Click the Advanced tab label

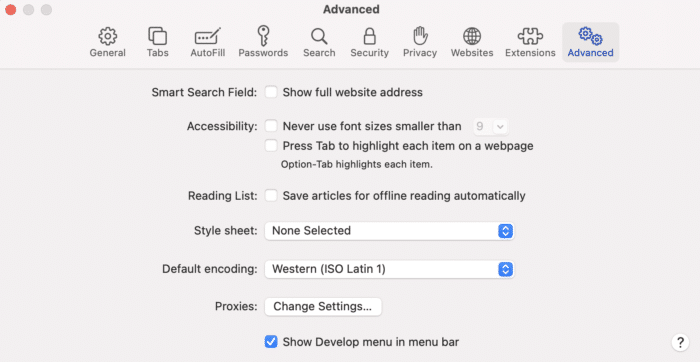590,53
